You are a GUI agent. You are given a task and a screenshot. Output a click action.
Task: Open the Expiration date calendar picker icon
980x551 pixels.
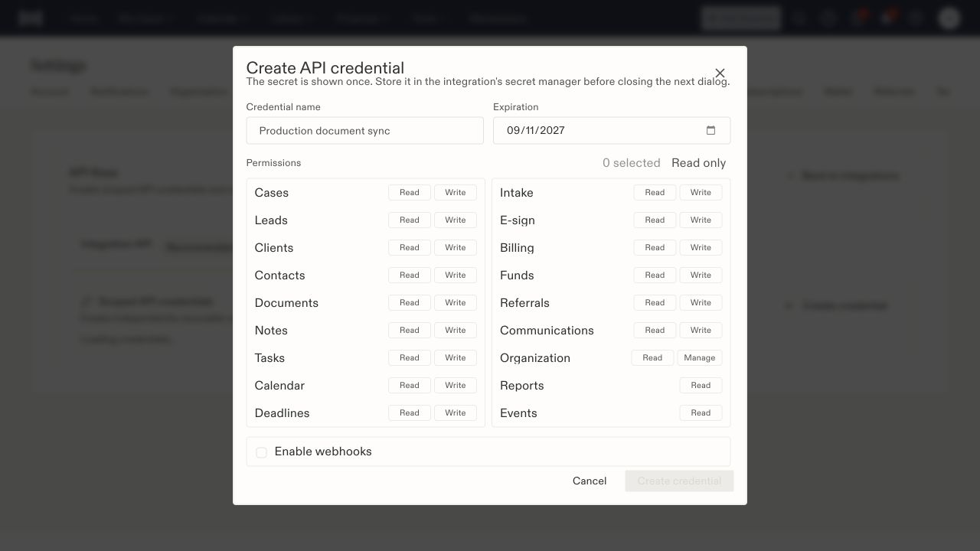[x=710, y=130]
